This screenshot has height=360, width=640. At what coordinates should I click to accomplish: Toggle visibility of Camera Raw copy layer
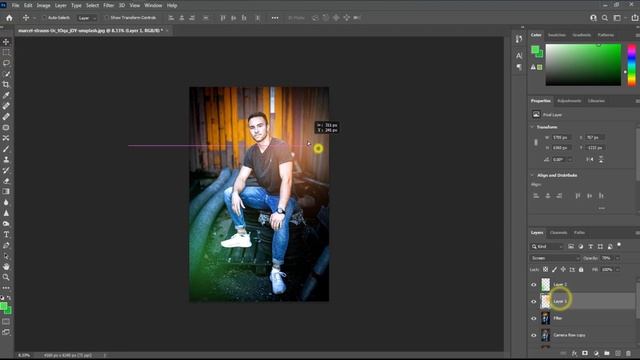pyautogui.click(x=533, y=335)
